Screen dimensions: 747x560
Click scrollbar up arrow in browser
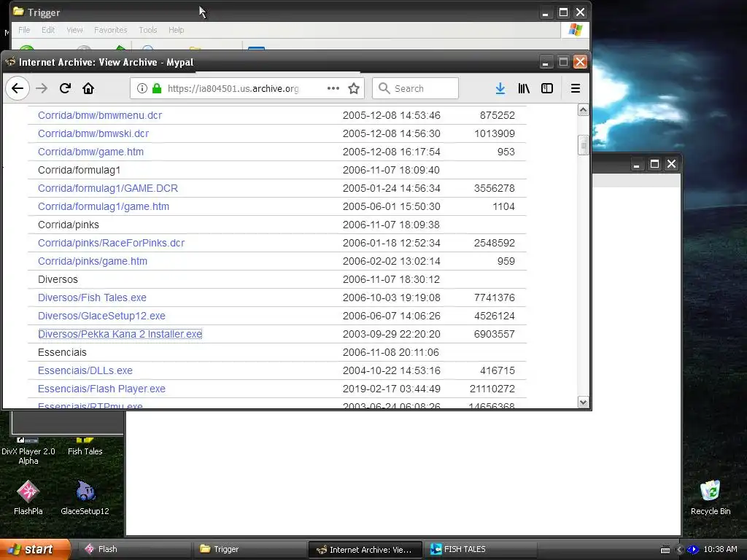click(583, 110)
